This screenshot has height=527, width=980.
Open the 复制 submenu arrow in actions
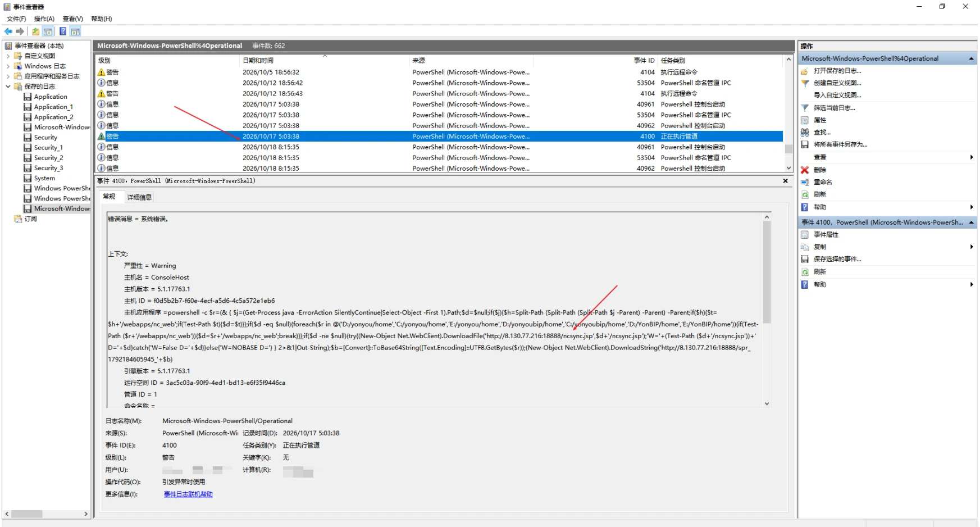tap(971, 247)
